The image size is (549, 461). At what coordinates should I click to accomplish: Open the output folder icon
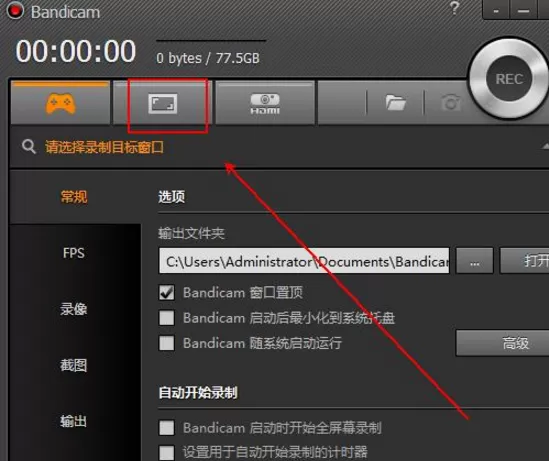click(395, 103)
